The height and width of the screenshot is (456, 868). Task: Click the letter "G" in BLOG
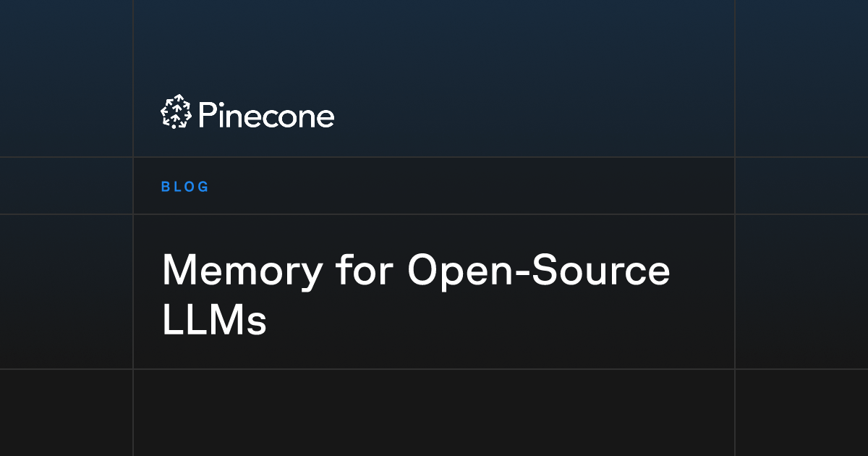[203, 187]
